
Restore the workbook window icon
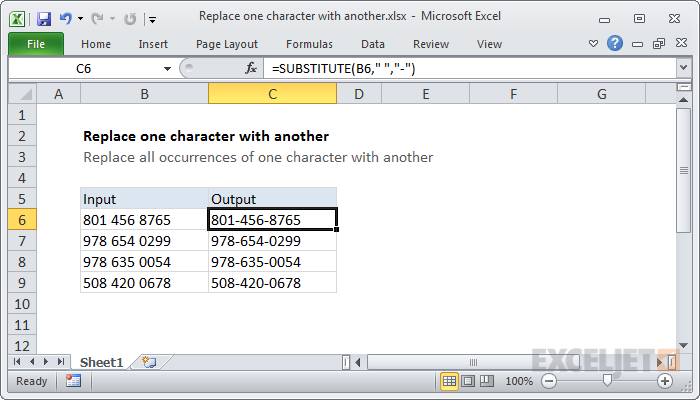pyautogui.click(x=659, y=43)
